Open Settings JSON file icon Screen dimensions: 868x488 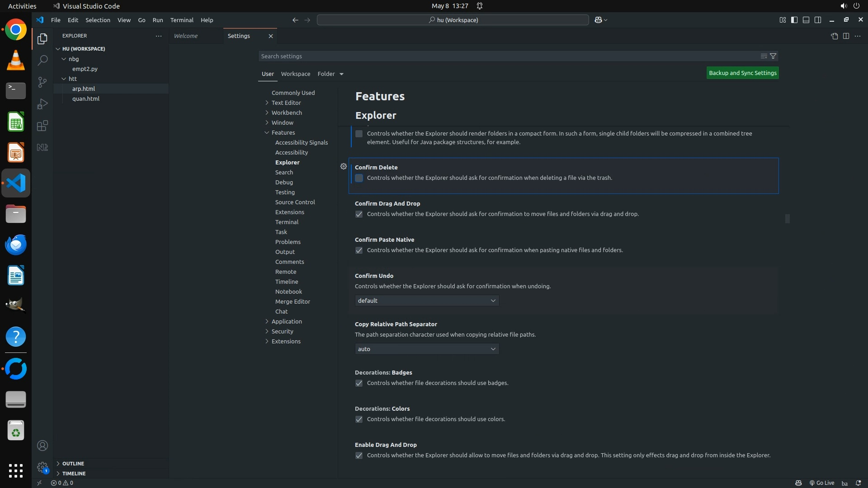click(834, 36)
